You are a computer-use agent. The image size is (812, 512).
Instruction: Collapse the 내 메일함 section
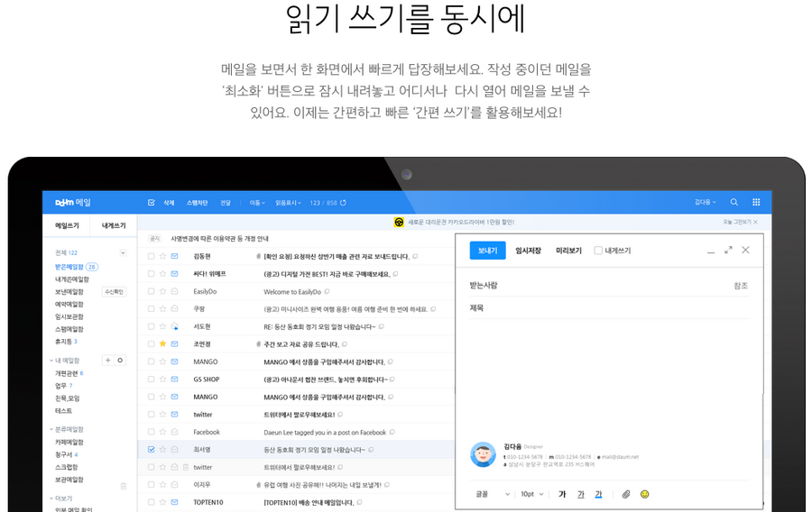pyautogui.click(x=51, y=361)
